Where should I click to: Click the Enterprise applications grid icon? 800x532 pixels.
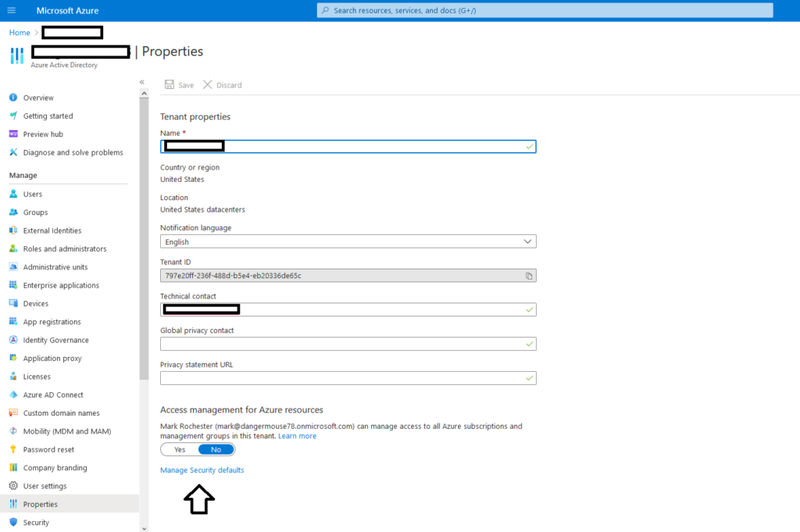point(13,285)
